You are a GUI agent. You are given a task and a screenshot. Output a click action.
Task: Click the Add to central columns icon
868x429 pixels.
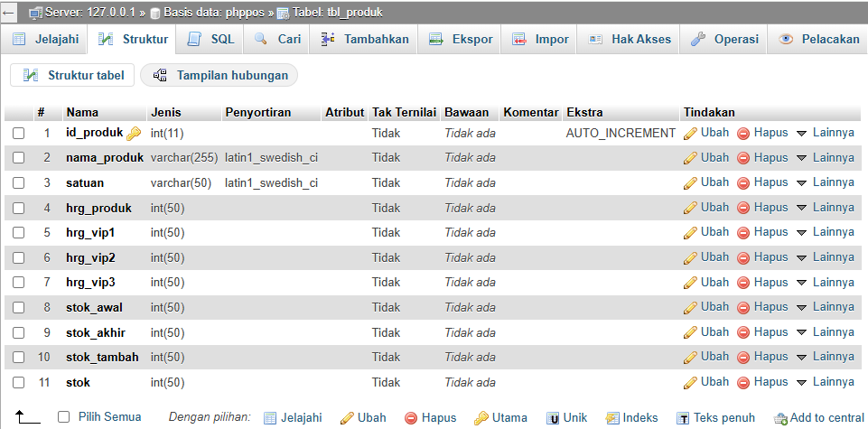coord(781,418)
